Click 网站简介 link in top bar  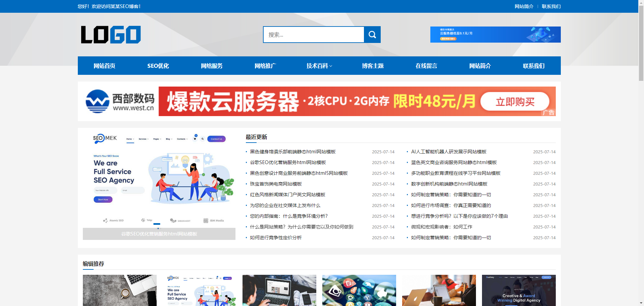point(524,6)
